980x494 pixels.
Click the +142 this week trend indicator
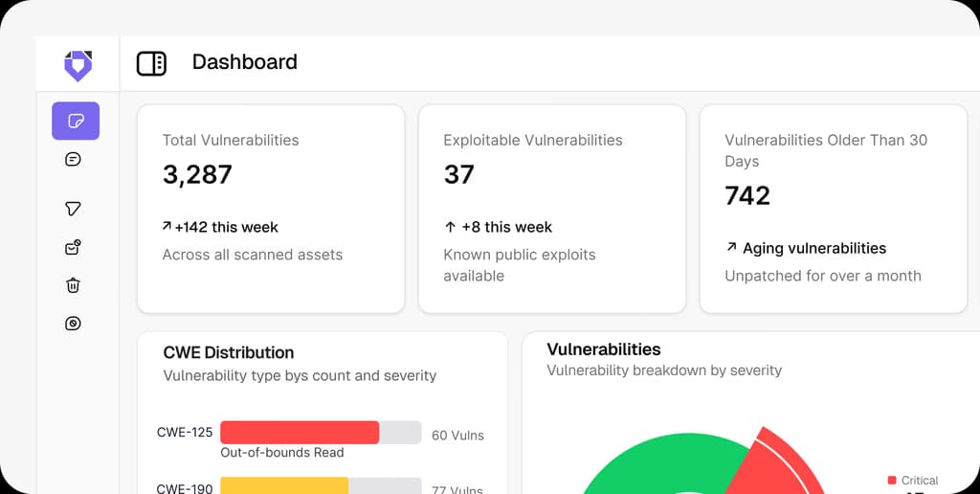(x=221, y=227)
